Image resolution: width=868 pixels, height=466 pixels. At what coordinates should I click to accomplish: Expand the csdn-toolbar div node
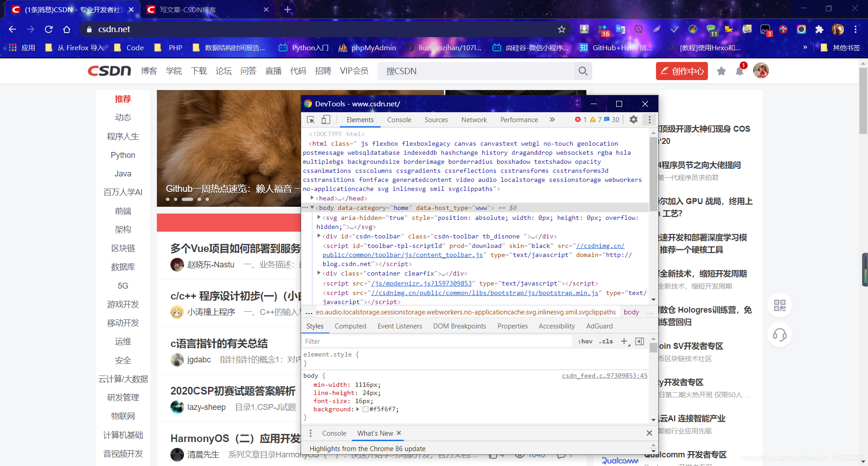pos(319,236)
